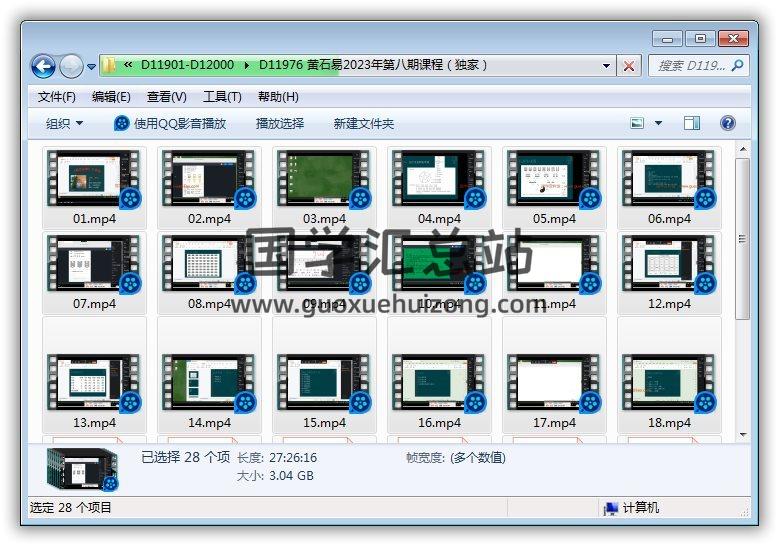Click the vertical scrollbar thumb

(x=742, y=237)
